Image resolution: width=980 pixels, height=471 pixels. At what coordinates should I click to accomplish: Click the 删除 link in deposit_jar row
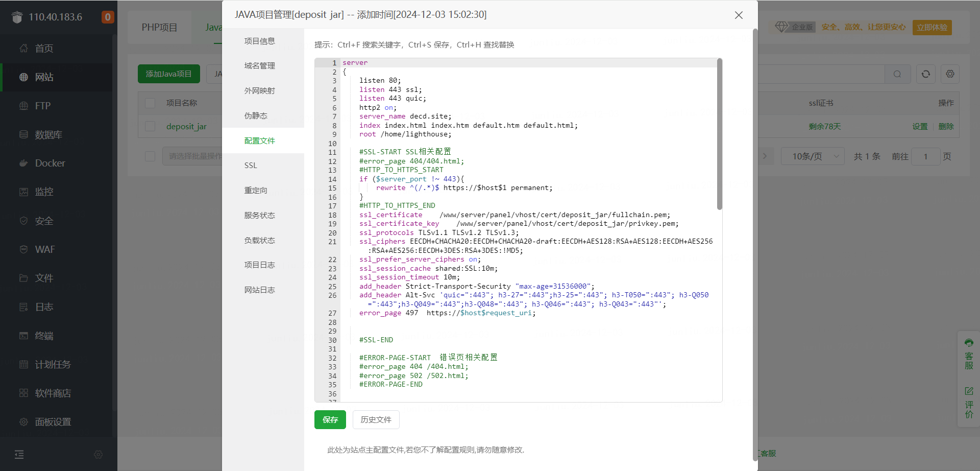pyautogui.click(x=946, y=127)
